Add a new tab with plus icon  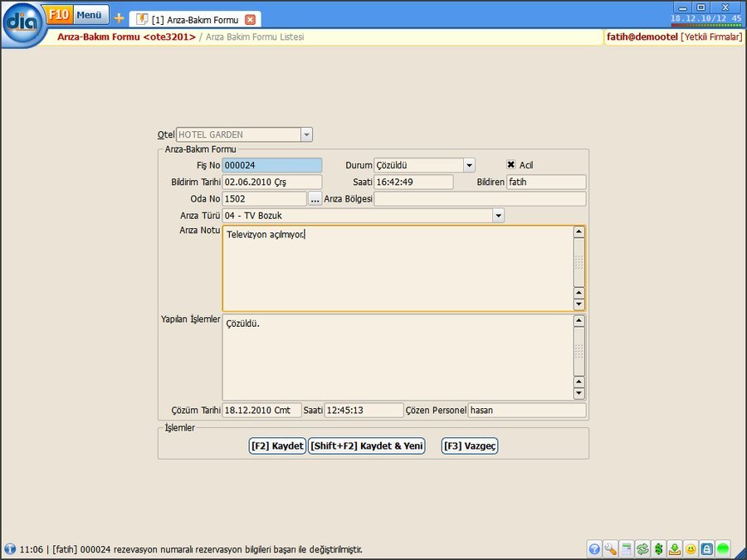pos(119,18)
